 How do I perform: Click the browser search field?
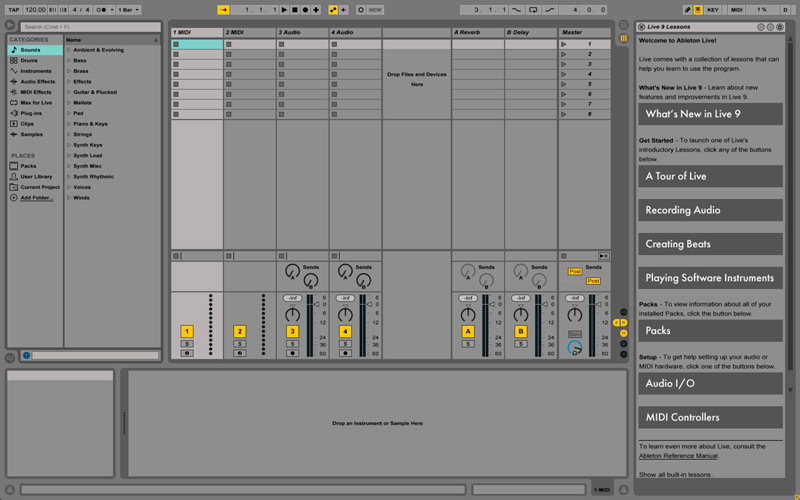click(90, 27)
